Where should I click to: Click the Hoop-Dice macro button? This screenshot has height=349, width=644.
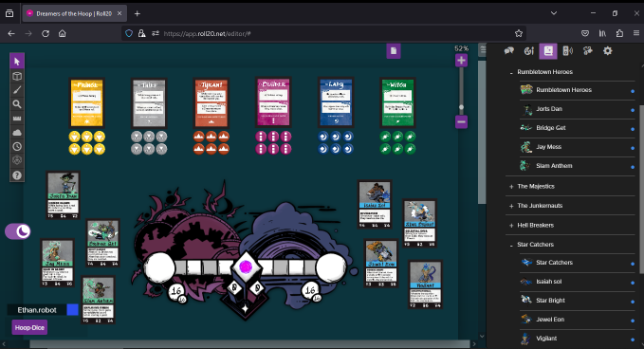click(x=29, y=327)
